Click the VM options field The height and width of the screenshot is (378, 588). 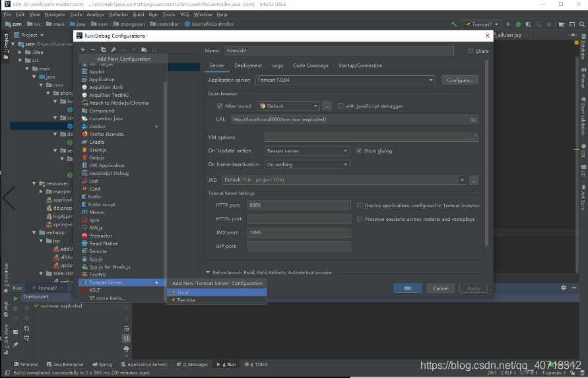tap(372, 137)
